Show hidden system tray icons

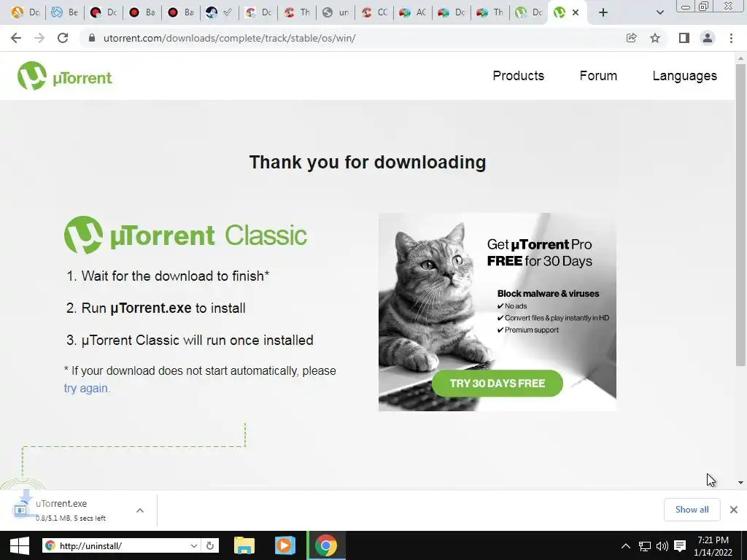pos(626,545)
